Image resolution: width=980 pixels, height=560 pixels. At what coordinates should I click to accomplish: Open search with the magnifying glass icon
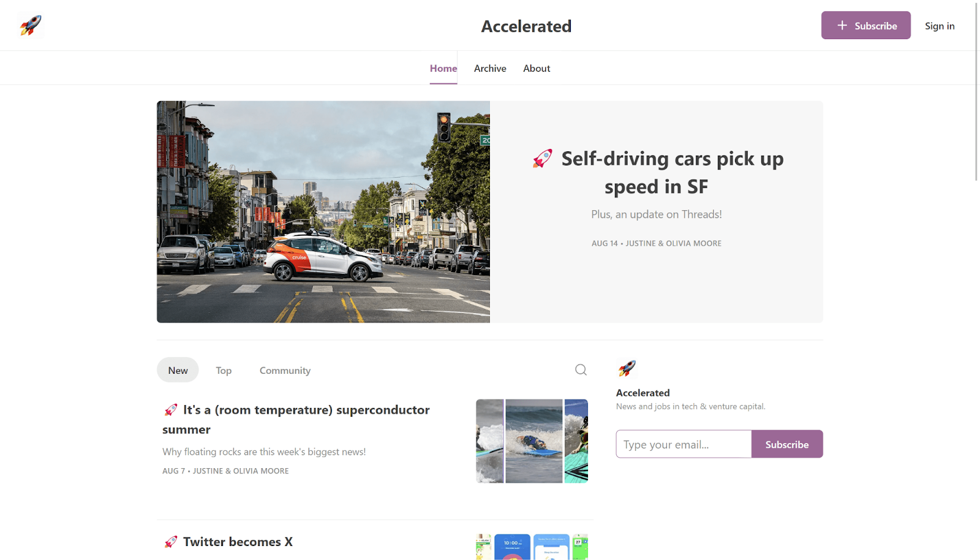(x=580, y=370)
